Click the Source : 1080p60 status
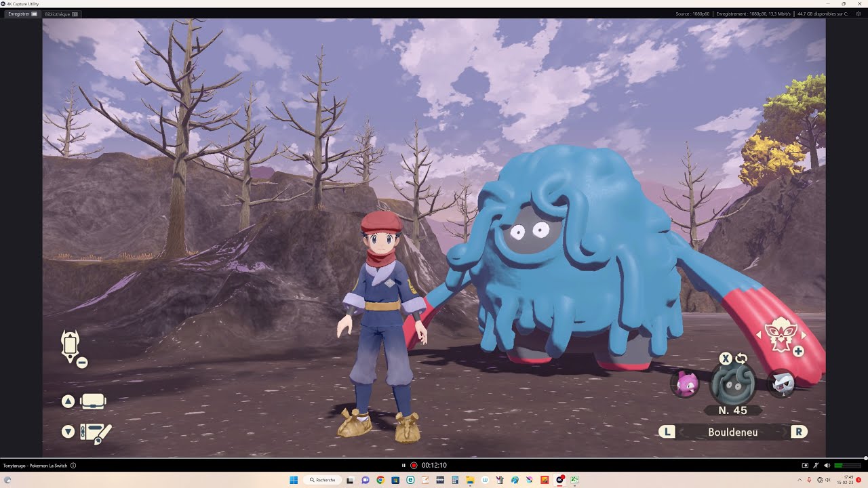The height and width of the screenshot is (488, 868). (x=694, y=14)
